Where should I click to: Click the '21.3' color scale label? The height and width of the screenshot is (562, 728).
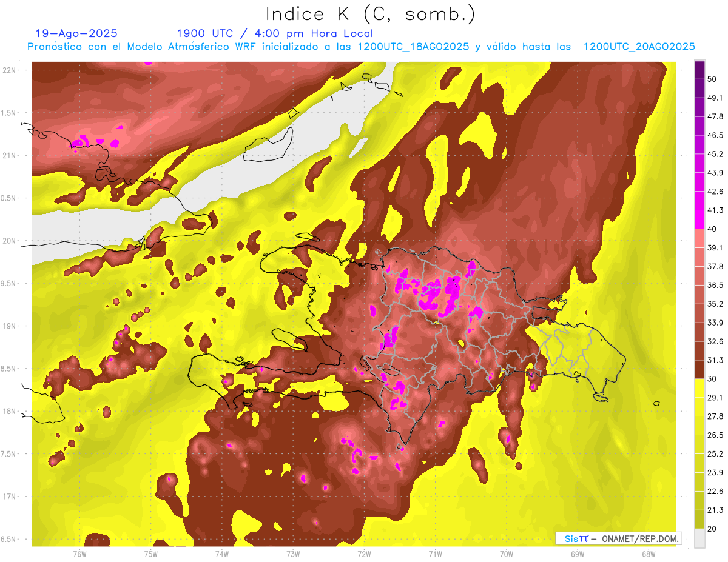[x=715, y=510]
